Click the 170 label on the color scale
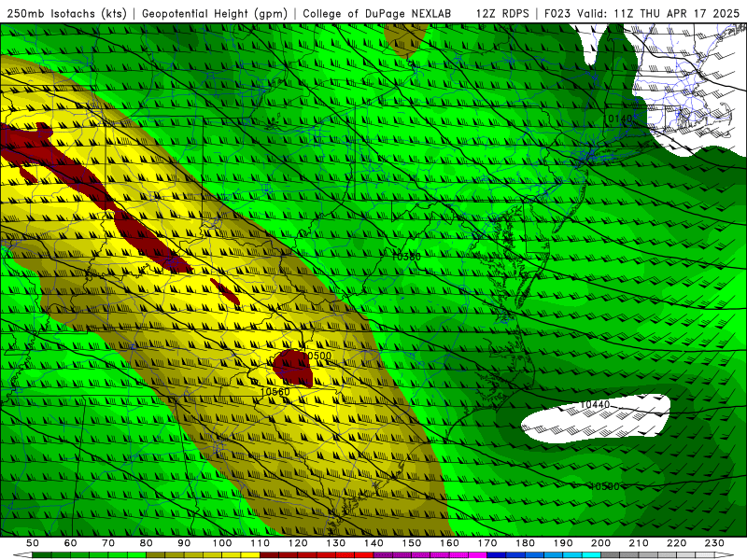The image size is (747, 560). pyautogui.click(x=487, y=543)
